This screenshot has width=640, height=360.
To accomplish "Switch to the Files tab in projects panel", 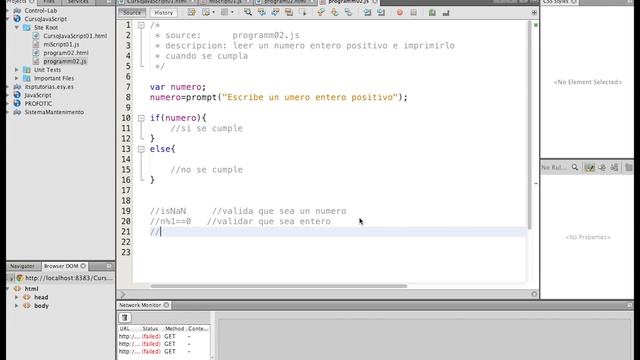I will 49,2.
